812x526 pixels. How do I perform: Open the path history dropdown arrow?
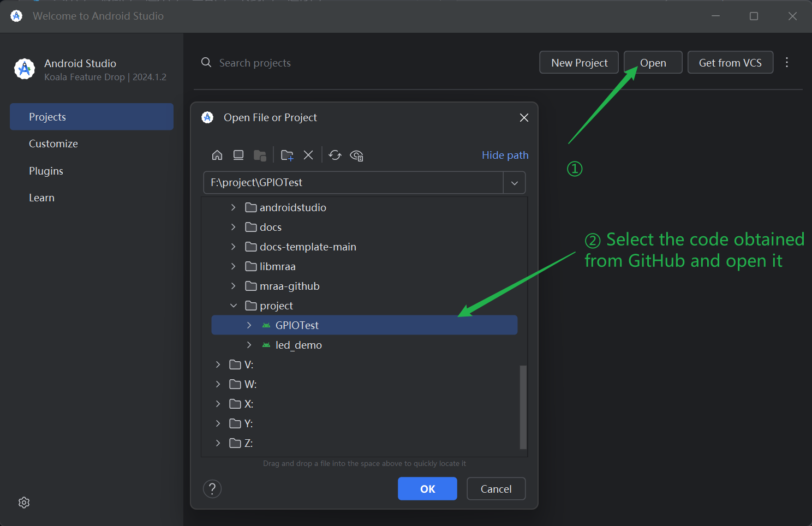[514, 183]
